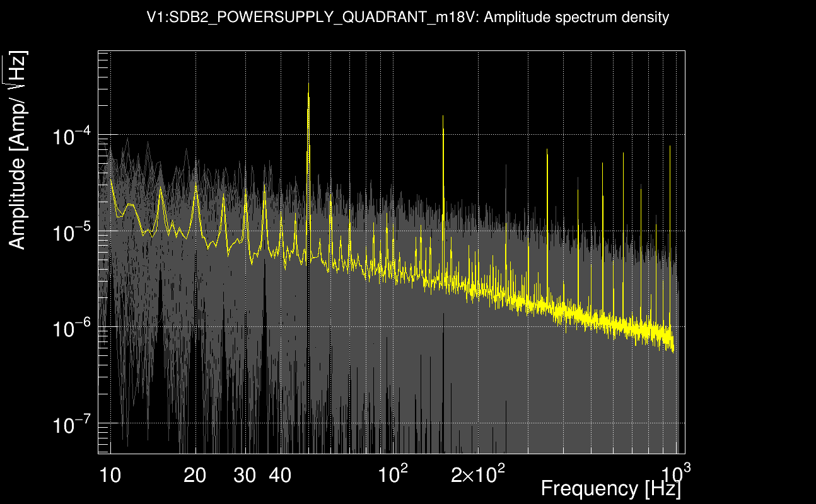The height and width of the screenshot is (504, 816).
Task: Select the '30' x-axis tick label
Action: tap(245, 476)
